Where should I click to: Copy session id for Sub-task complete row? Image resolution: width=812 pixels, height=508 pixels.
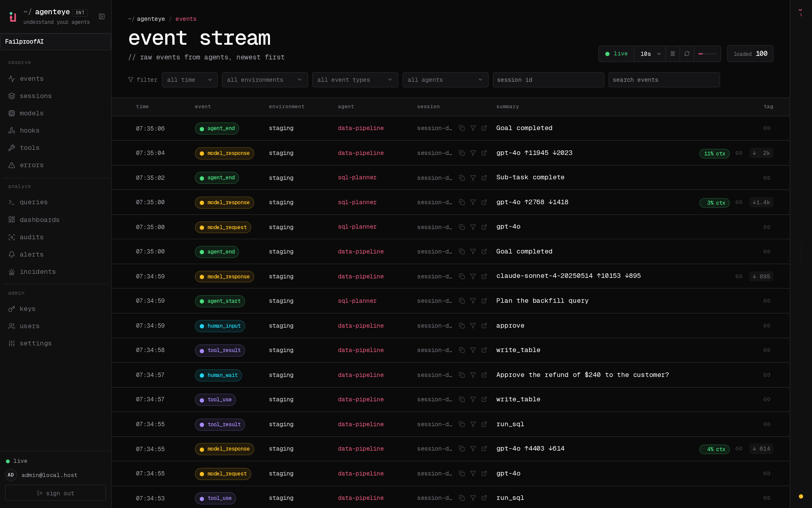[x=462, y=178]
